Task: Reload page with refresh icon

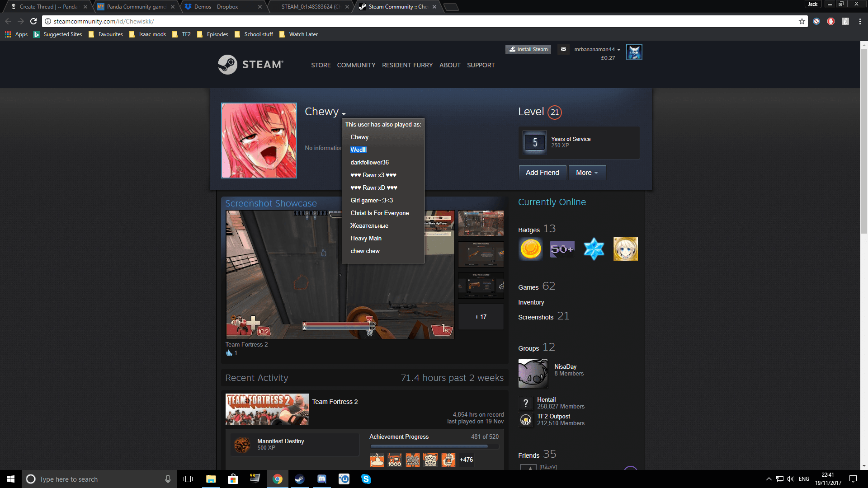Action: 33,21
